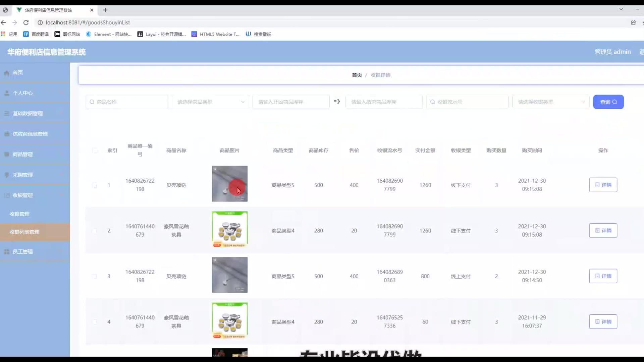Tick the checkbox for row 1

[94, 185]
